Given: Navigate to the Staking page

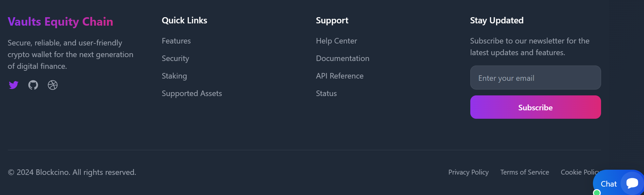Looking at the screenshot, I should point(174,76).
